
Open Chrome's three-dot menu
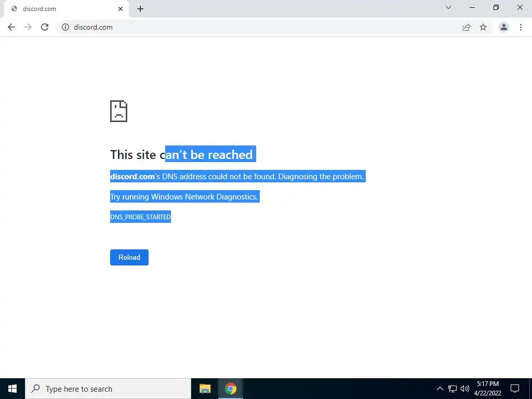pos(521,27)
